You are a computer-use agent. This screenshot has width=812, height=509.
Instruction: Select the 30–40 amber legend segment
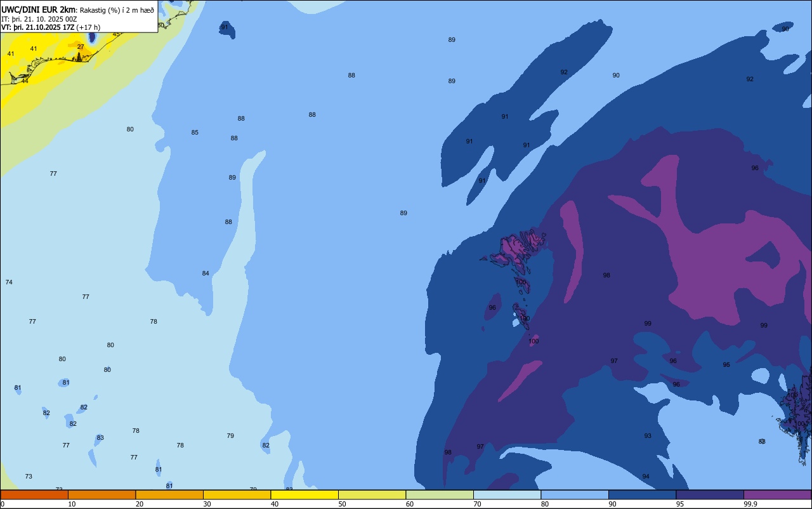tap(237, 494)
